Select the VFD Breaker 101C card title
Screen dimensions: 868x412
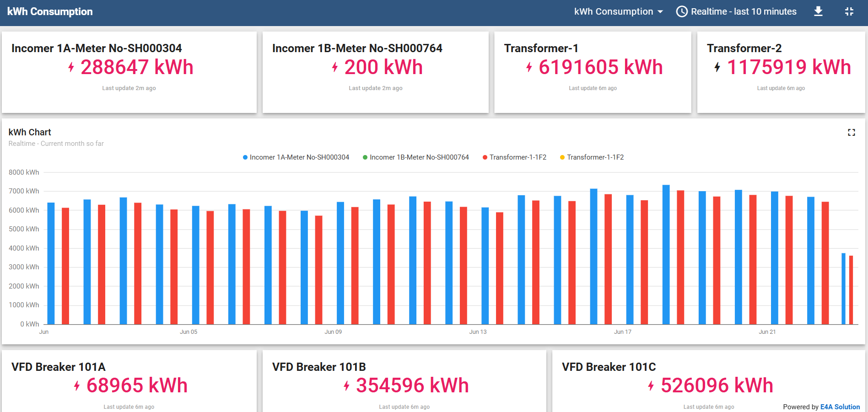click(x=609, y=367)
